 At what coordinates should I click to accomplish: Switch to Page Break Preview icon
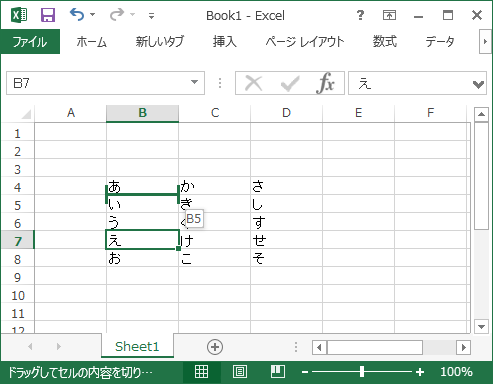(x=278, y=372)
